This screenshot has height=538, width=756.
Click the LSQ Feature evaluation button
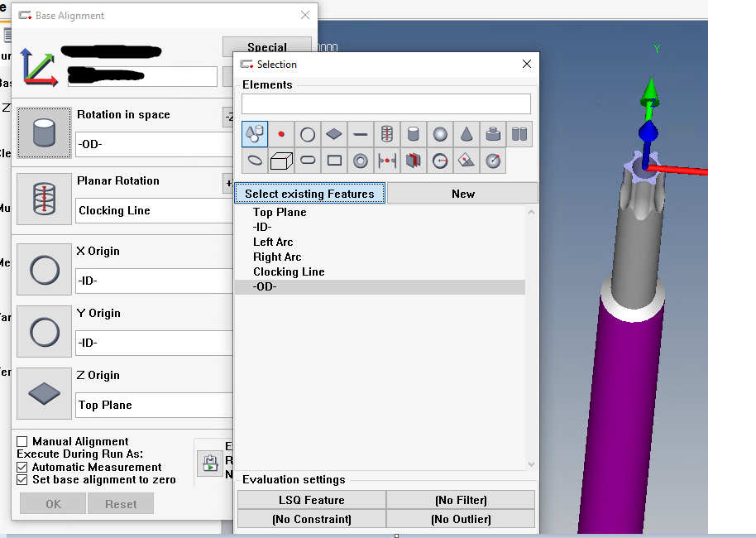pyautogui.click(x=312, y=500)
